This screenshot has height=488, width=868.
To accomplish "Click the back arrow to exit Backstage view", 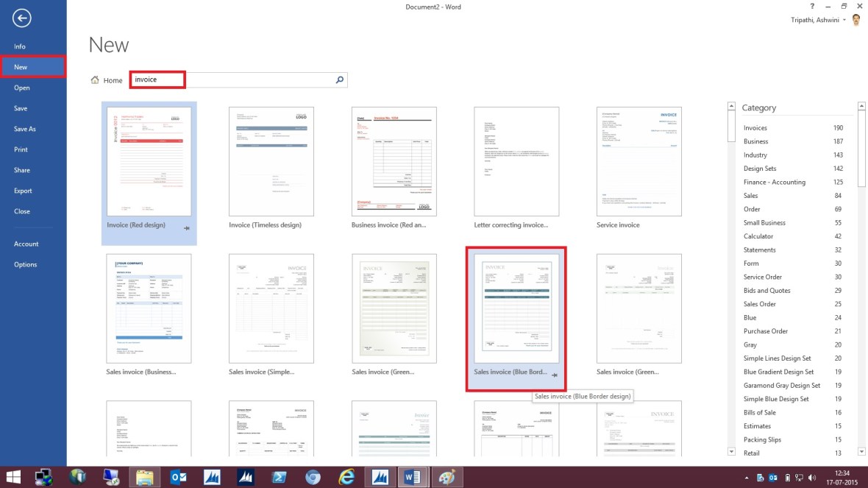I will [21, 18].
